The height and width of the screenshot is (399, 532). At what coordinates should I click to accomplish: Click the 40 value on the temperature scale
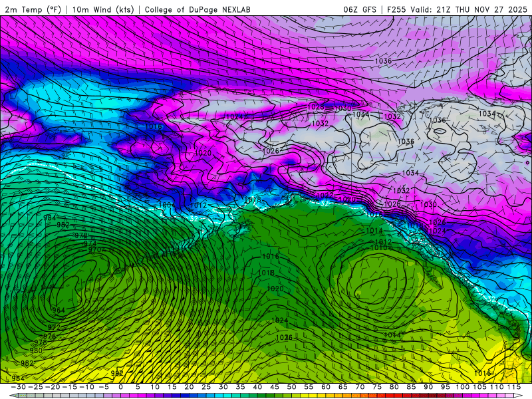[x=257, y=387]
